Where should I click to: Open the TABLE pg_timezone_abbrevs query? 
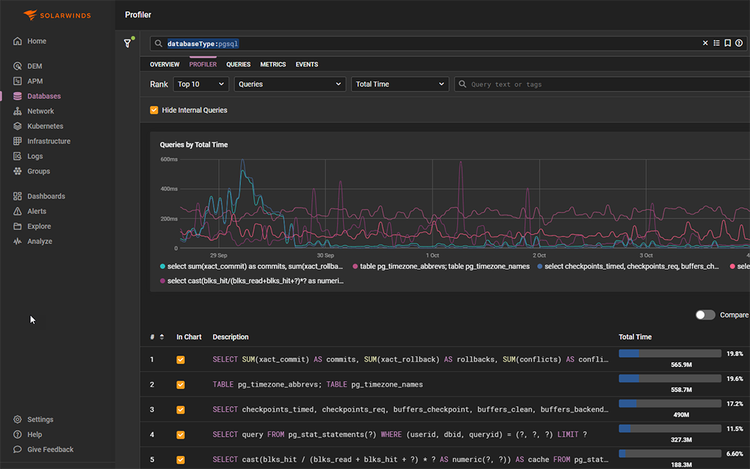coord(318,384)
